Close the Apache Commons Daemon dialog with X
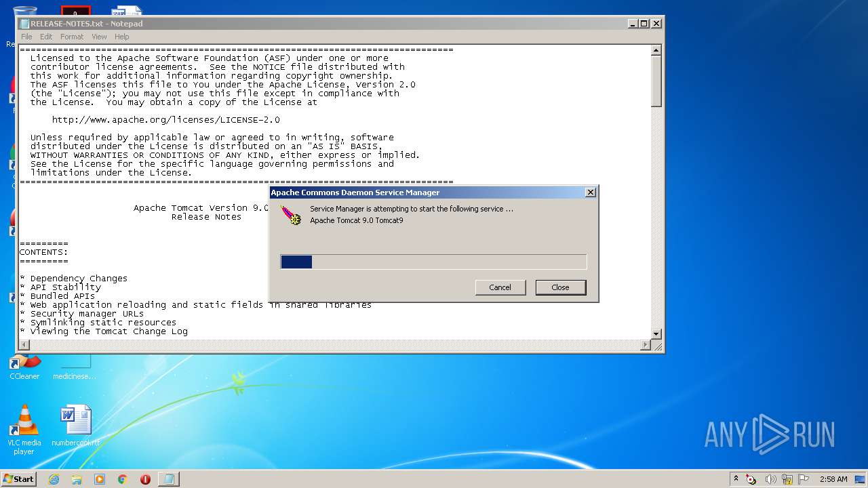 (x=590, y=192)
